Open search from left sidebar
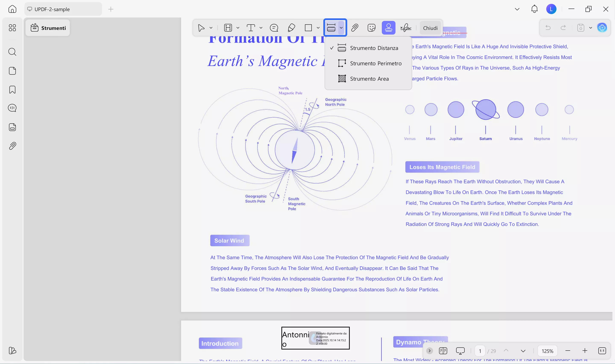The width and height of the screenshot is (615, 364). (x=12, y=52)
